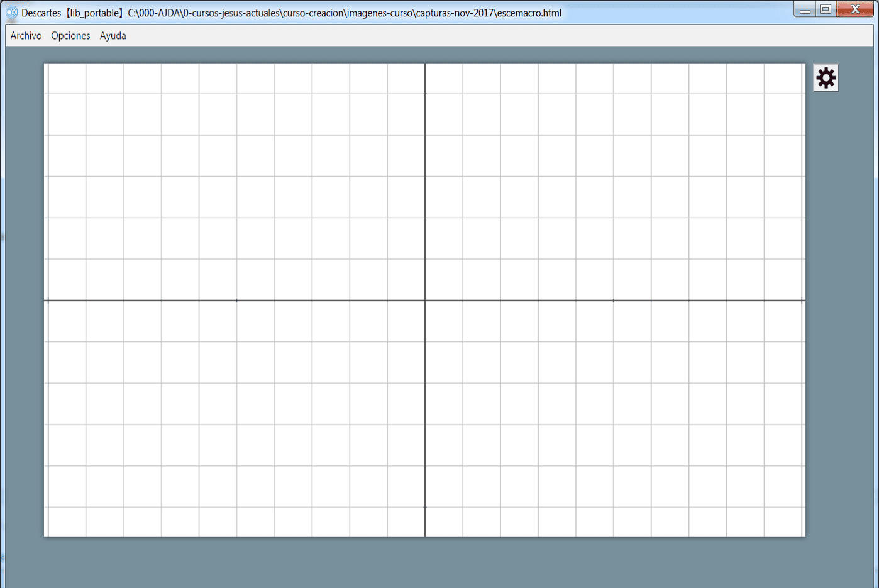The width and height of the screenshot is (879, 588).
Task: Minimize the Descartes window
Action: pos(805,9)
